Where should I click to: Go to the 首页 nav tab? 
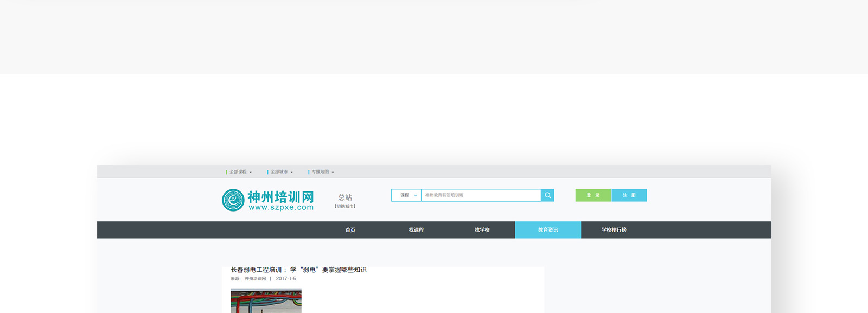point(350,230)
